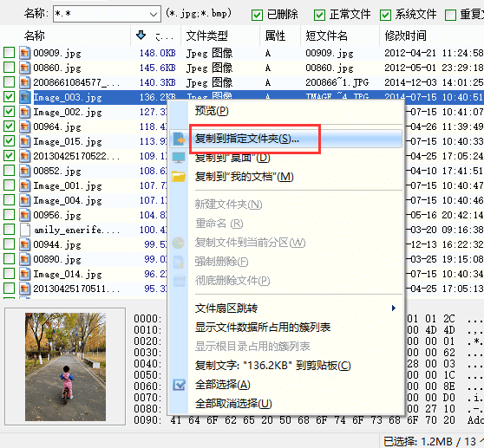484x448 pixels.
Task: Click the blue sort arrow in size column
Action: [x=141, y=36]
